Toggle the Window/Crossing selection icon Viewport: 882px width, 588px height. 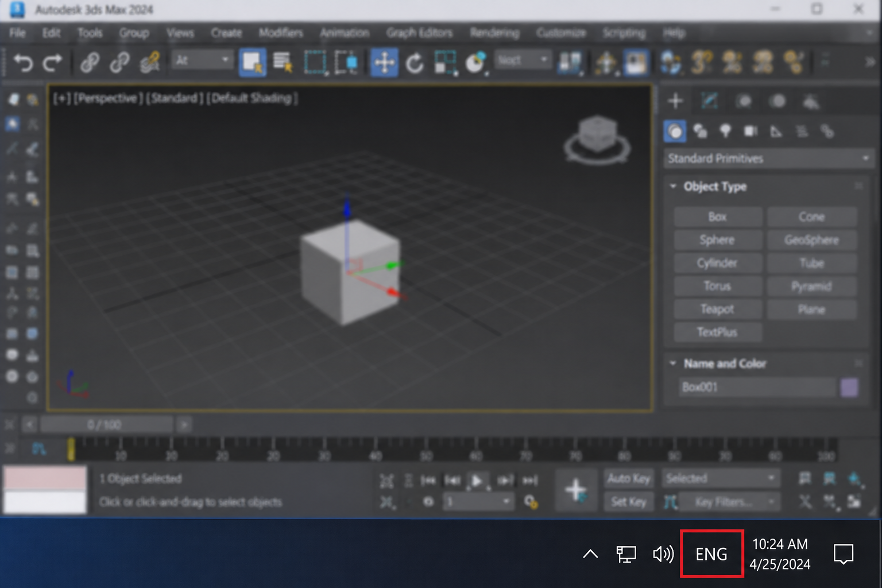pos(346,62)
